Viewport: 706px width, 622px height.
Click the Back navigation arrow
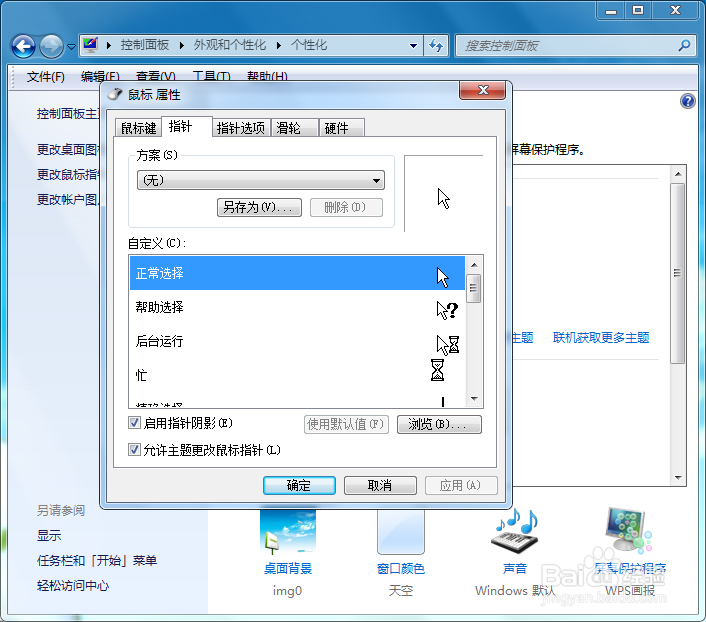click(x=23, y=46)
